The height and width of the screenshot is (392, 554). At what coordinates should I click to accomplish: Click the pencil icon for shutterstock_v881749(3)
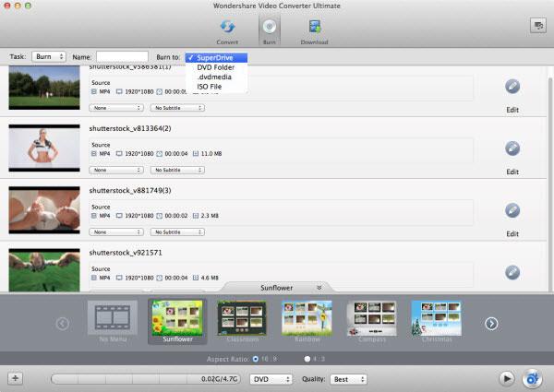(512, 210)
